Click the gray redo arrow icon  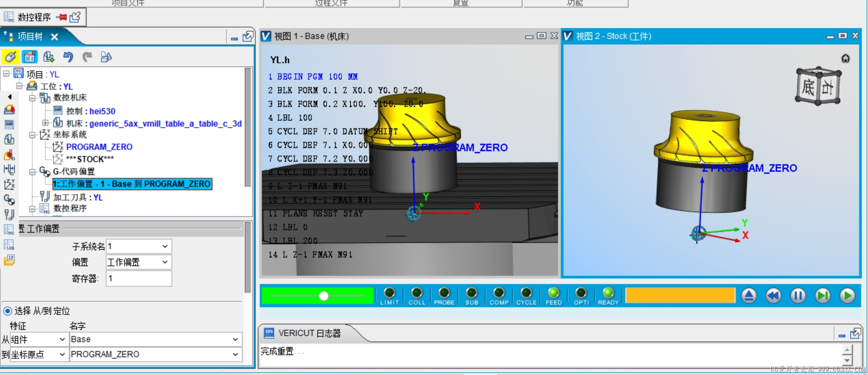tap(87, 57)
